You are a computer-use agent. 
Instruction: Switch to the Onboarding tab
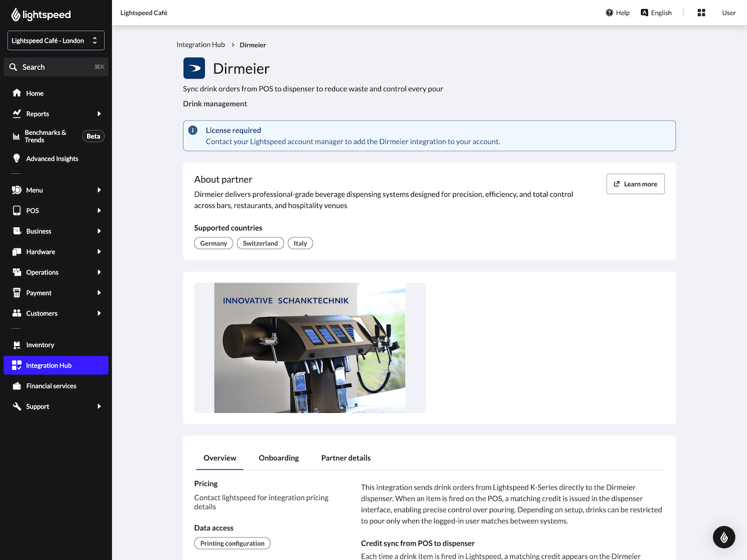pyautogui.click(x=279, y=458)
